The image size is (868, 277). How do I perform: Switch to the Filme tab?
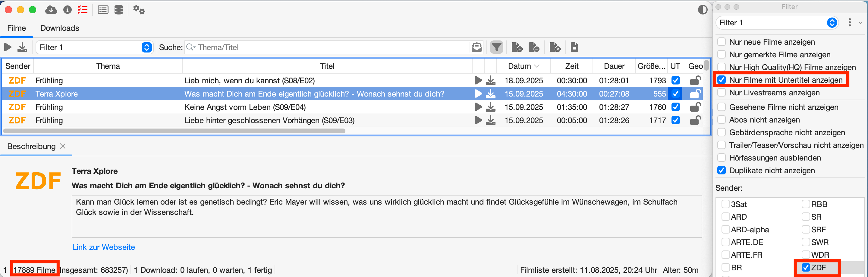(x=17, y=28)
